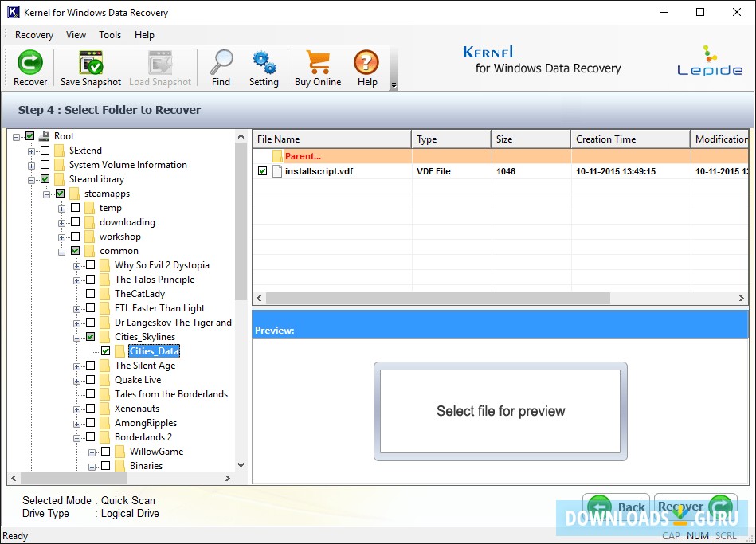Click the Back button
Viewport: 756px width, 544px height.
click(616, 507)
